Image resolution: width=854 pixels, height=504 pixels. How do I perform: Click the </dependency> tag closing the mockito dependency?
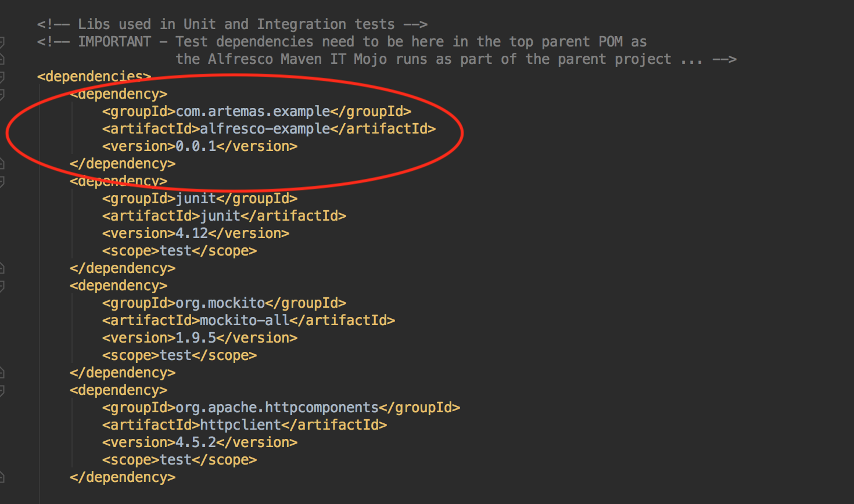point(123,373)
